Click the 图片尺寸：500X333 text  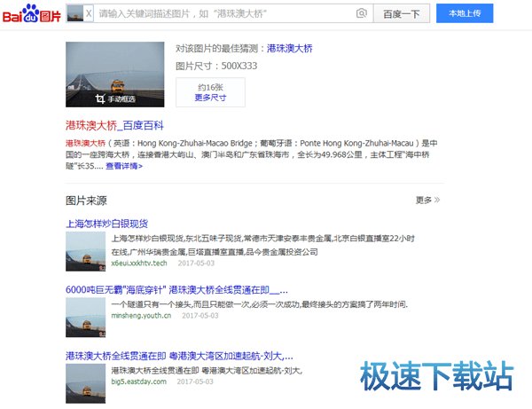pyautogui.click(x=216, y=66)
